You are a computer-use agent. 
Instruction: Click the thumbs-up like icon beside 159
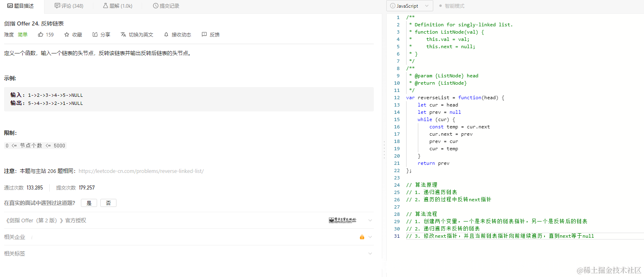click(x=40, y=35)
